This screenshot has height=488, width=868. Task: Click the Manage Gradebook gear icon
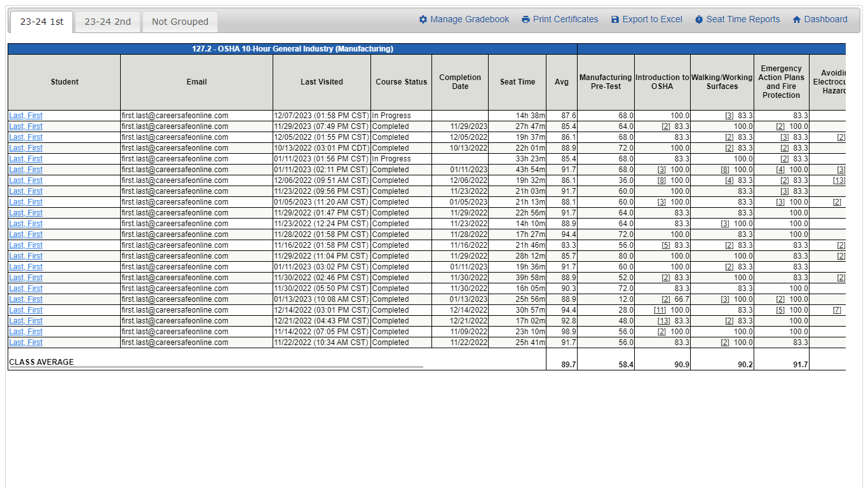point(423,20)
